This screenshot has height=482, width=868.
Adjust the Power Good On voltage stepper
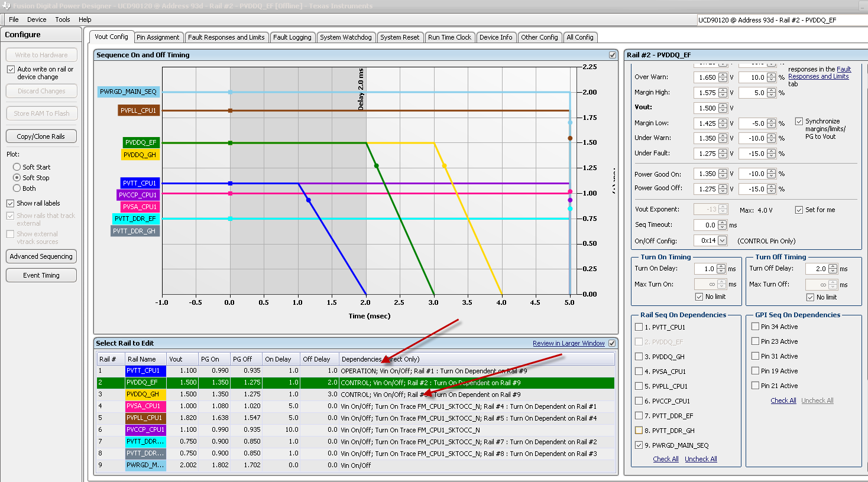click(722, 174)
